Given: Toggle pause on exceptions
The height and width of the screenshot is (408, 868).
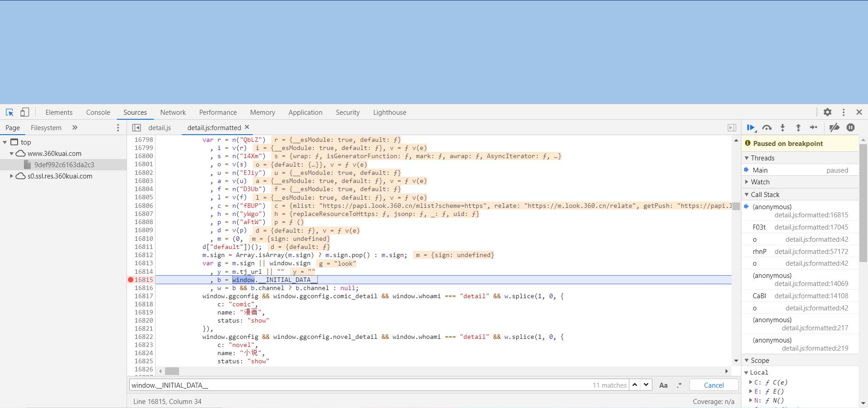Looking at the screenshot, I should (x=850, y=127).
